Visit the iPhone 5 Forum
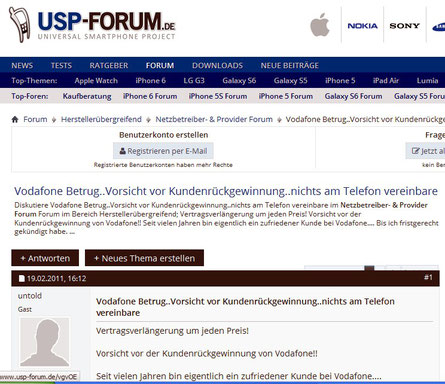Viewport: 445px width, 384px height. point(286,96)
